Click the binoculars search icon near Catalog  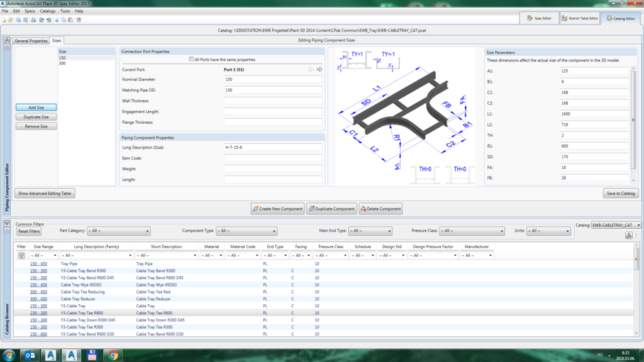click(629, 236)
